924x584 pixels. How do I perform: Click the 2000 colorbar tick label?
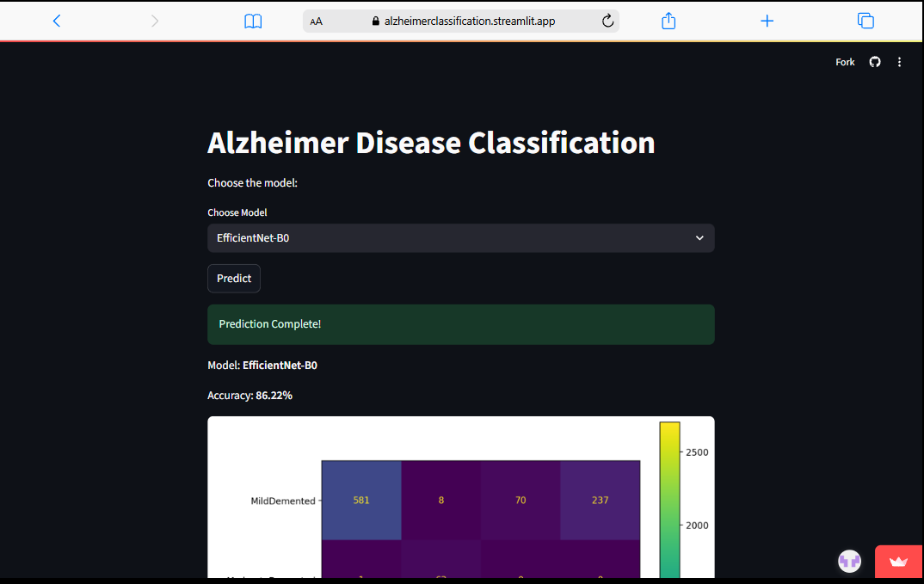coord(697,526)
